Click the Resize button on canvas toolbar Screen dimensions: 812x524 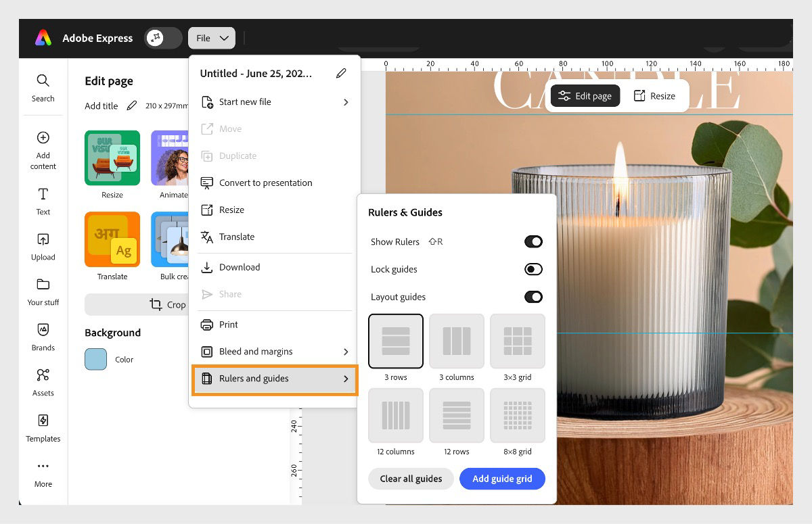click(654, 96)
